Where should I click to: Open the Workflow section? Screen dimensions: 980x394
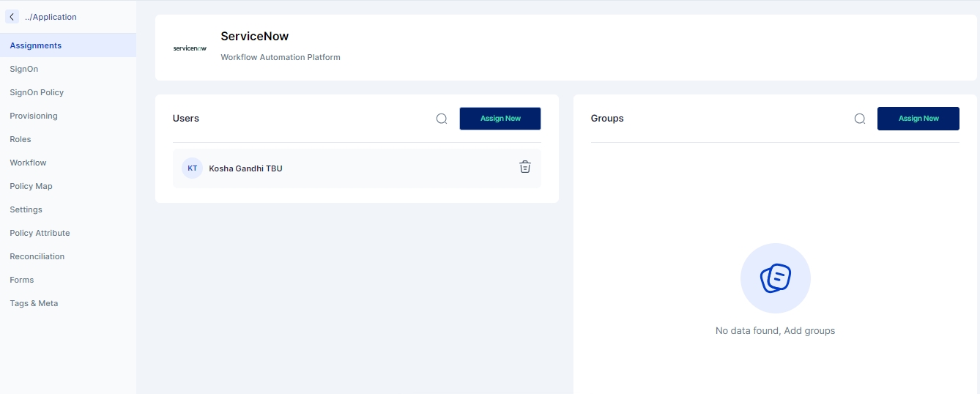(28, 163)
